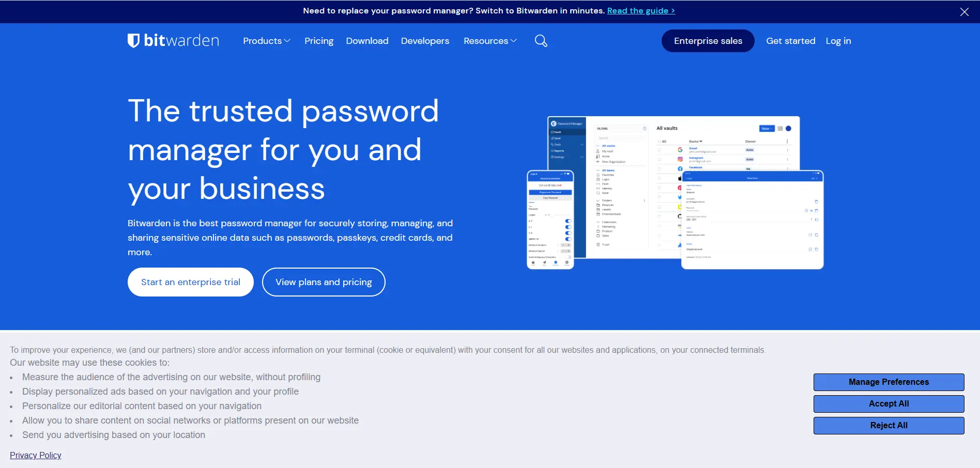Click the Get started link
980x468 pixels.
pos(790,41)
